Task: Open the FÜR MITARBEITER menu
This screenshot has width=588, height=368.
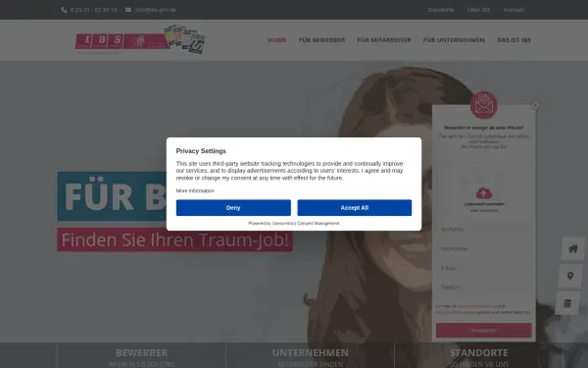Action: point(384,40)
